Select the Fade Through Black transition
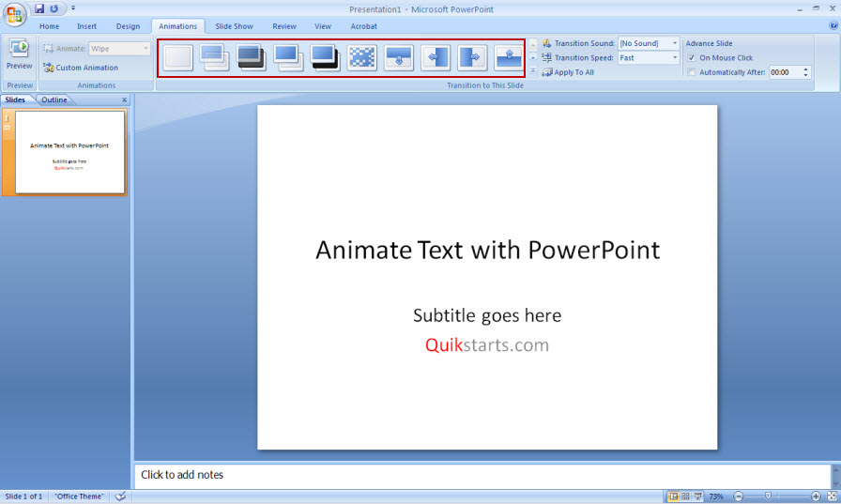841x504 pixels. [x=252, y=58]
